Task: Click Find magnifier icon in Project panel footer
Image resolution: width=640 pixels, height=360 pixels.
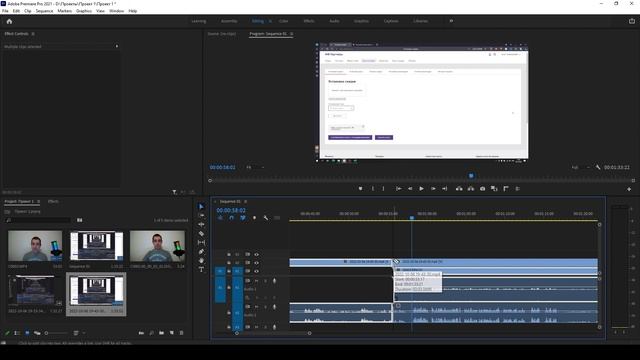Action: (x=151, y=333)
